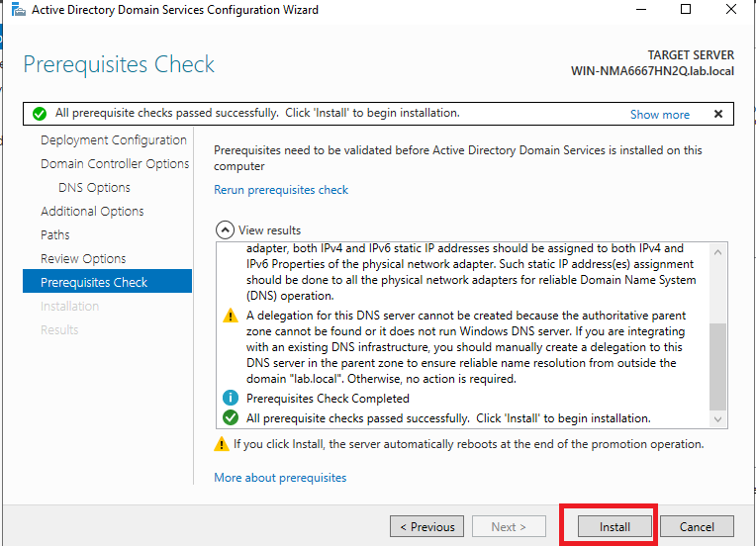Open the Paths step
The width and height of the screenshot is (756, 546).
(x=55, y=235)
